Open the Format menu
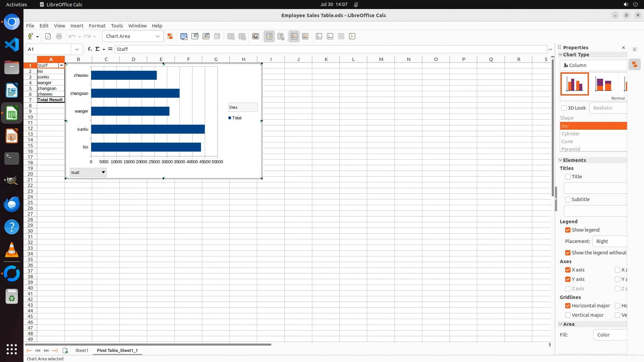 click(x=97, y=26)
